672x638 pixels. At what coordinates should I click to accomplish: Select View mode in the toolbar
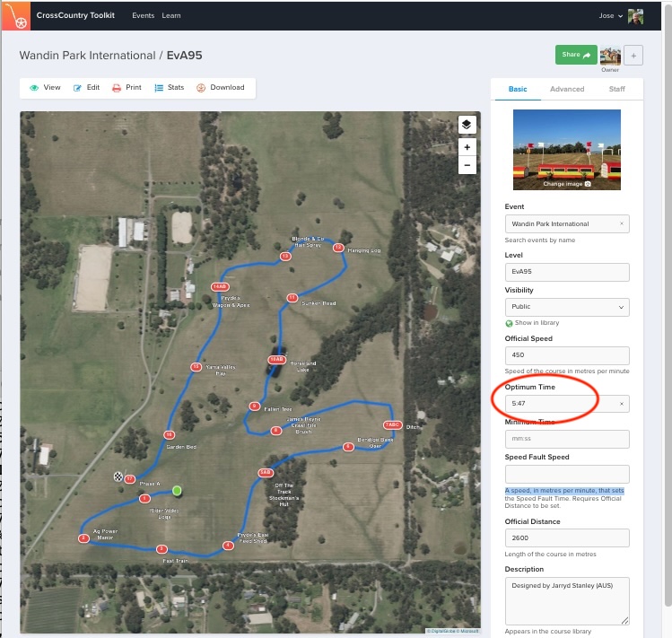[x=45, y=88]
